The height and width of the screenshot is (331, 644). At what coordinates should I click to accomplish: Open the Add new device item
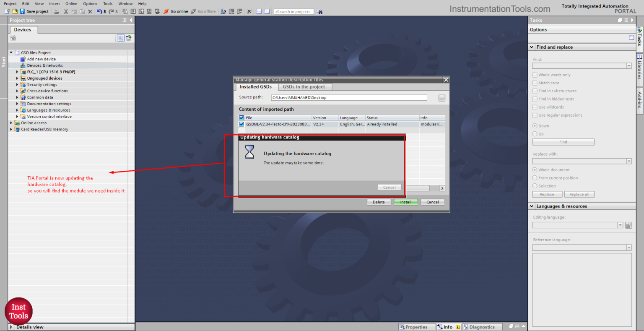tap(41, 59)
